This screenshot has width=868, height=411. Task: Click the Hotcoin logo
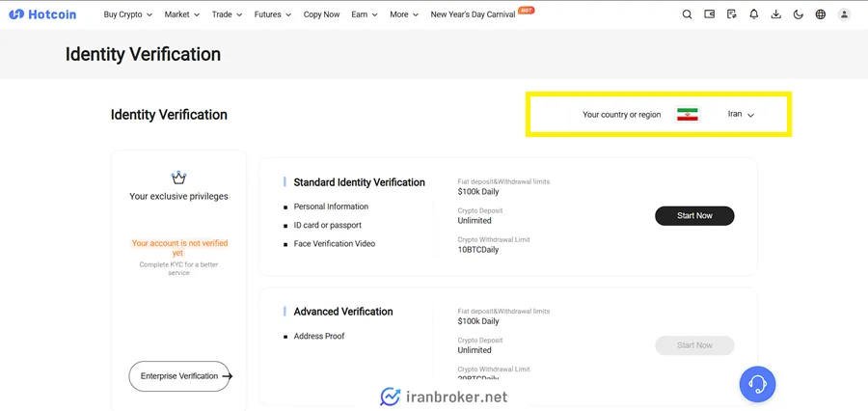pyautogui.click(x=42, y=14)
